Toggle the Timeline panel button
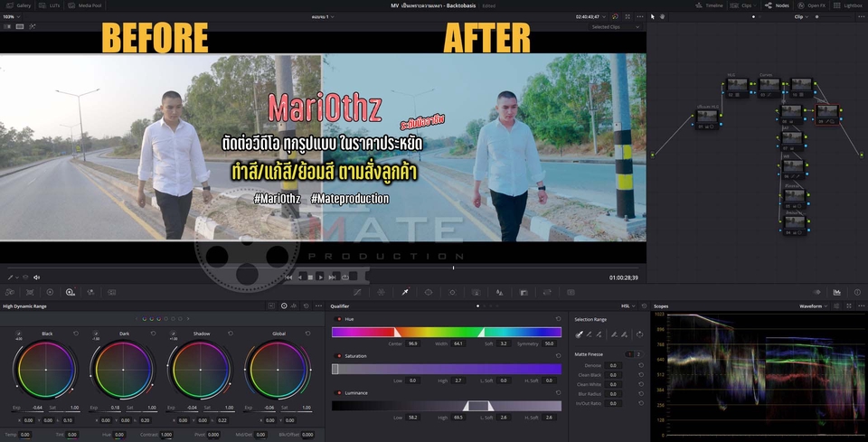868x442 pixels. pyautogui.click(x=709, y=5)
